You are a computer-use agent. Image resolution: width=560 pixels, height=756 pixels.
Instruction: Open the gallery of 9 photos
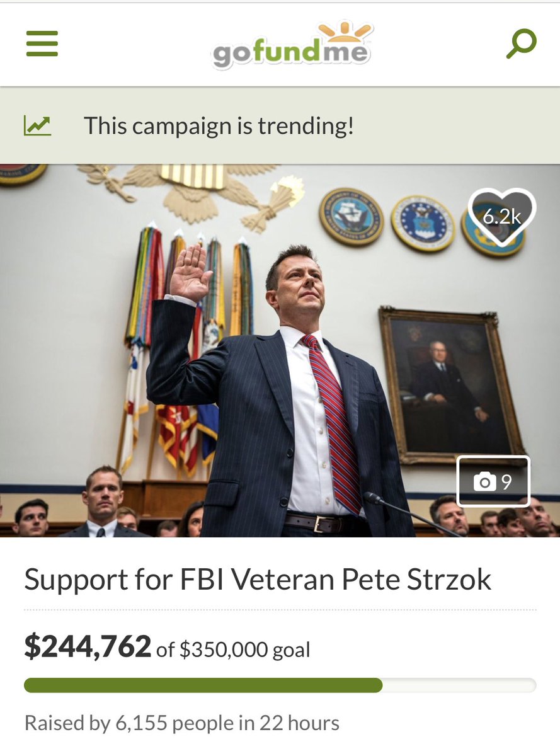(493, 481)
